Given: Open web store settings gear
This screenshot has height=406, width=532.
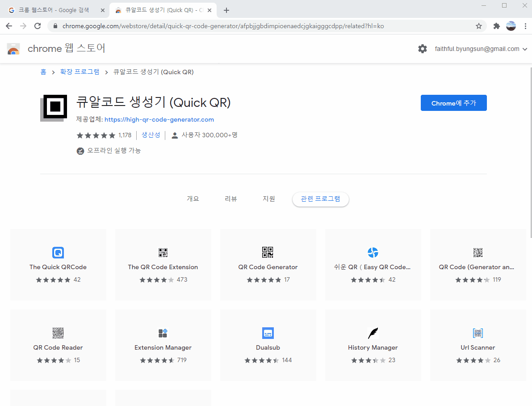Looking at the screenshot, I should point(423,49).
